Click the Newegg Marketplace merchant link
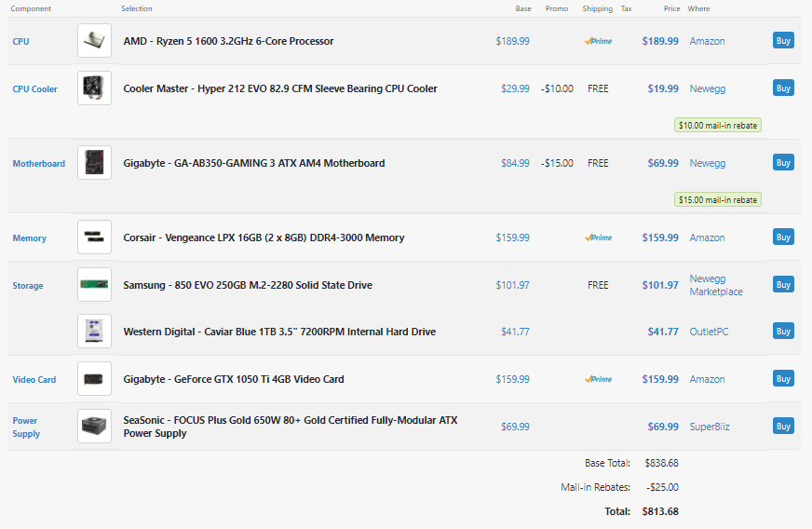 point(716,286)
